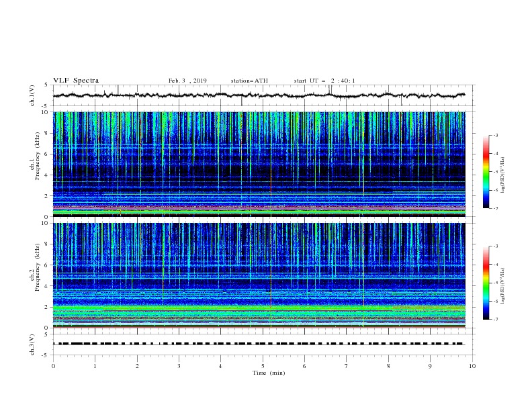Click time axis tick label "1"
Image resolution: width=532 pixels, height=411 pixels.
[95, 366]
